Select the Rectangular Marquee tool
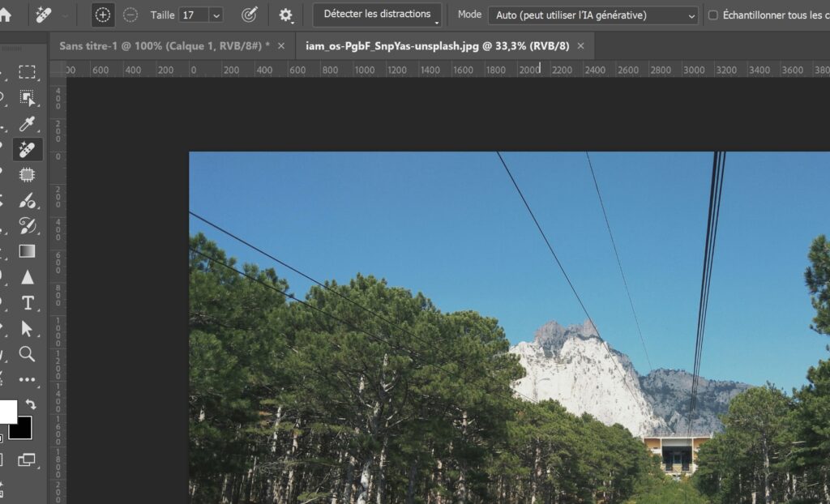830x504 pixels. [28, 73]
